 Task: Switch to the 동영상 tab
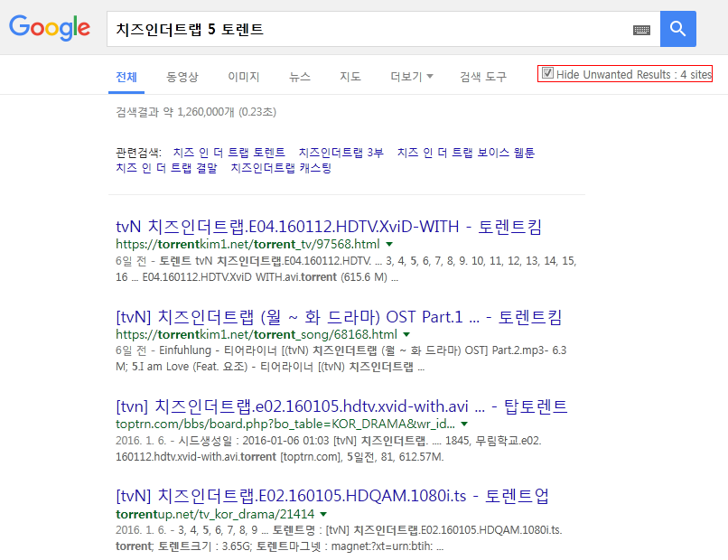182,77
